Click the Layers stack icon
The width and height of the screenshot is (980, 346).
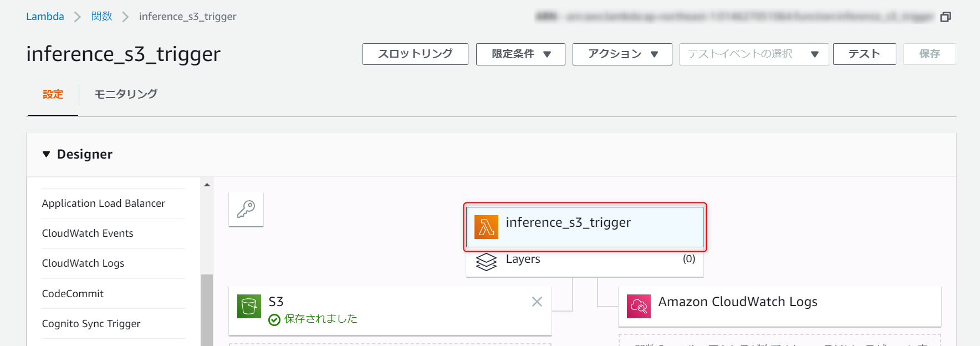486,261
